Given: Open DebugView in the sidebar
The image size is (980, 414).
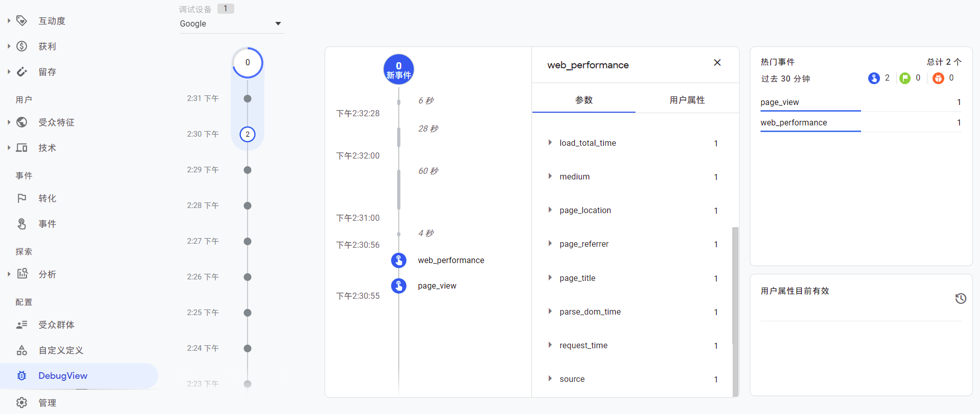Looking at the screenshot, I should pyautogui.click(x=79, y=376).
